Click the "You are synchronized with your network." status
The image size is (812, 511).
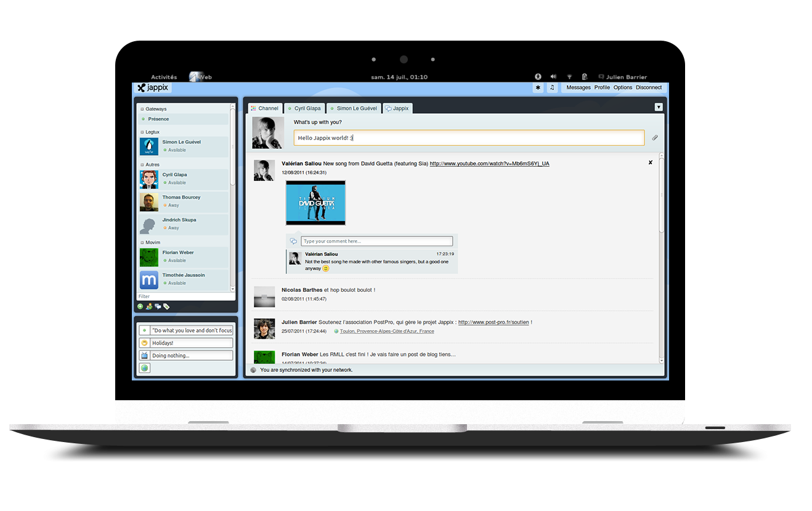(x=306, y=370)
